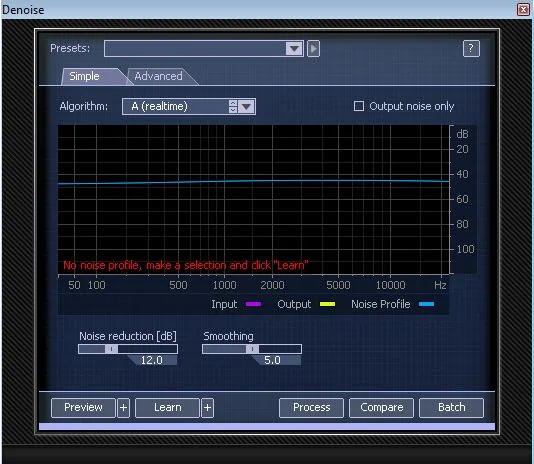Switch to the Simple tab
The height and width of the screenshot is (464, 534).
point(84,76)
